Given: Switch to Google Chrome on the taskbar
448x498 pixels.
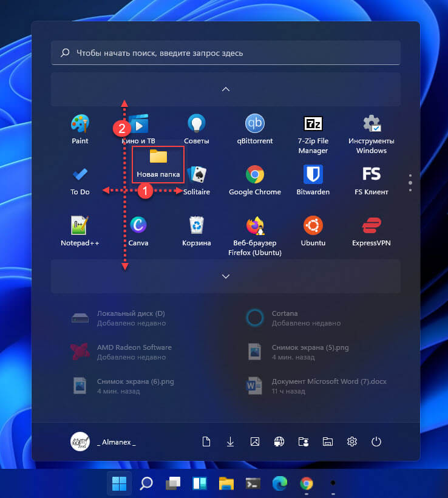Looking at the screenshot, I should [x=307, y=483].
